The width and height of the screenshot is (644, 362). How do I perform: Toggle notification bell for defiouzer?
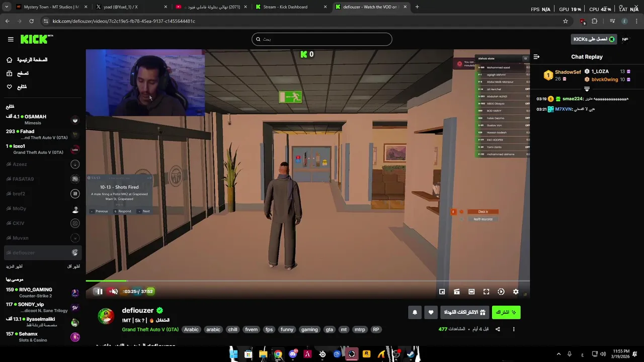coord(415,312)
